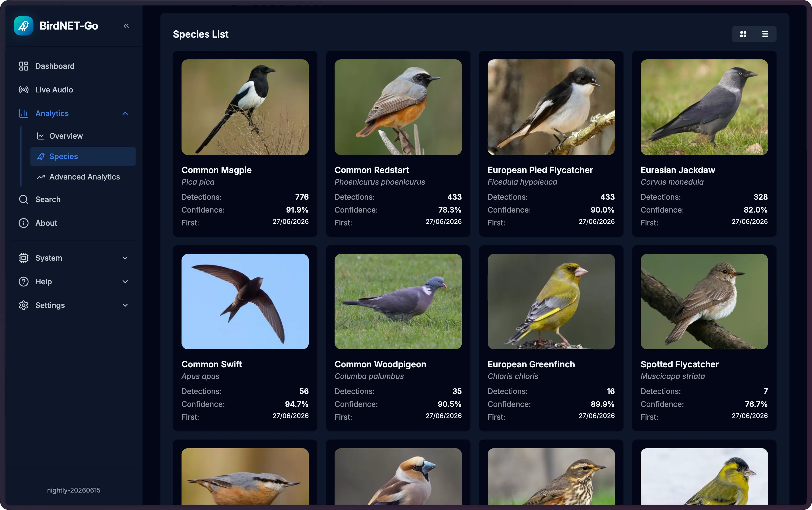
Task: Click the scientific name Muscicapa striata
Action: 672,376
